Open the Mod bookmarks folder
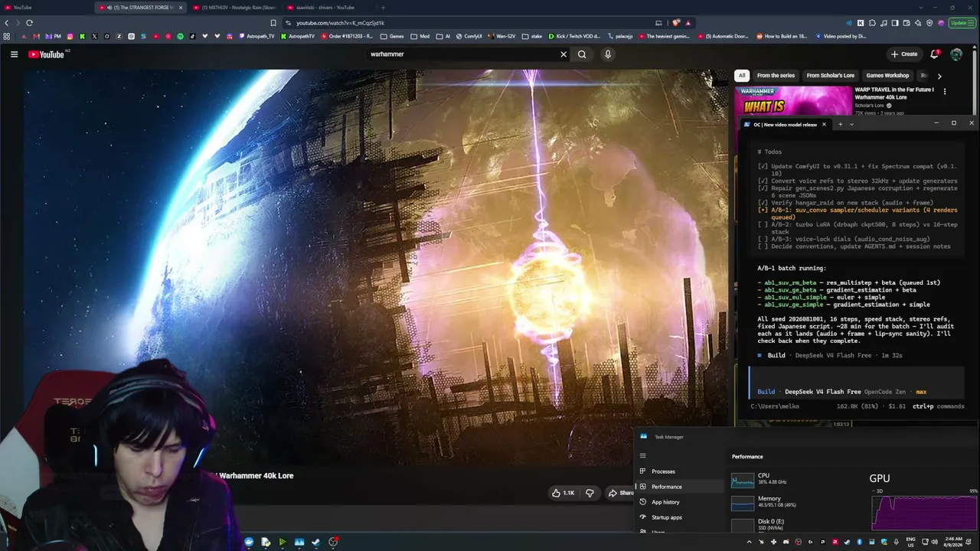980x551 pixels. 420,36
